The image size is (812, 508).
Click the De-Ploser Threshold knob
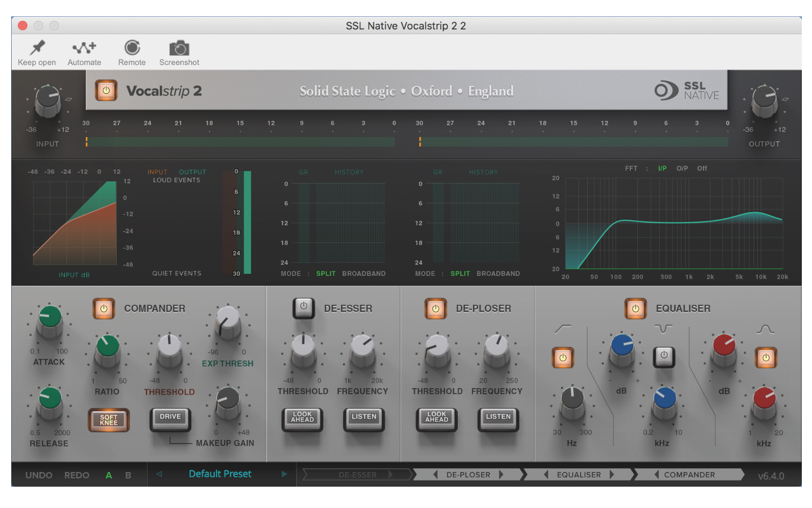coord(437,351)
